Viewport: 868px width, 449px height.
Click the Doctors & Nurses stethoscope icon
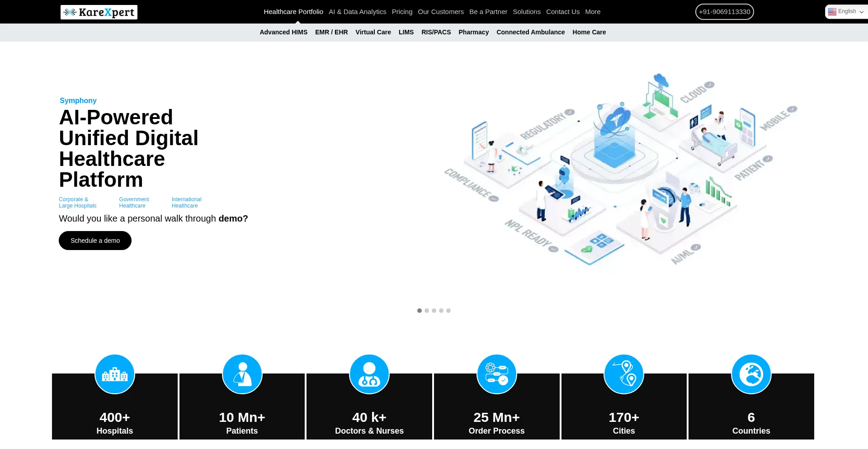[369, 374]
